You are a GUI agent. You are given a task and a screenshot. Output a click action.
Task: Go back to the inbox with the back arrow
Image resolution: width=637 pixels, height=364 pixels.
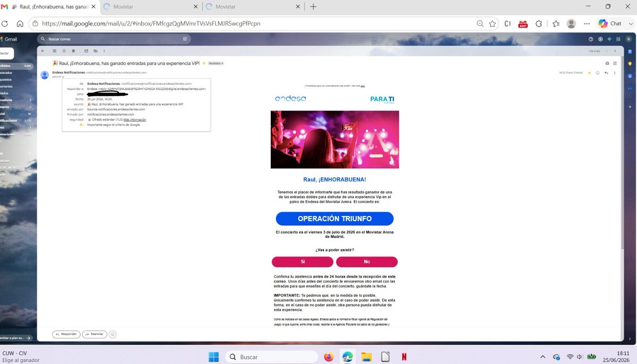43,51
